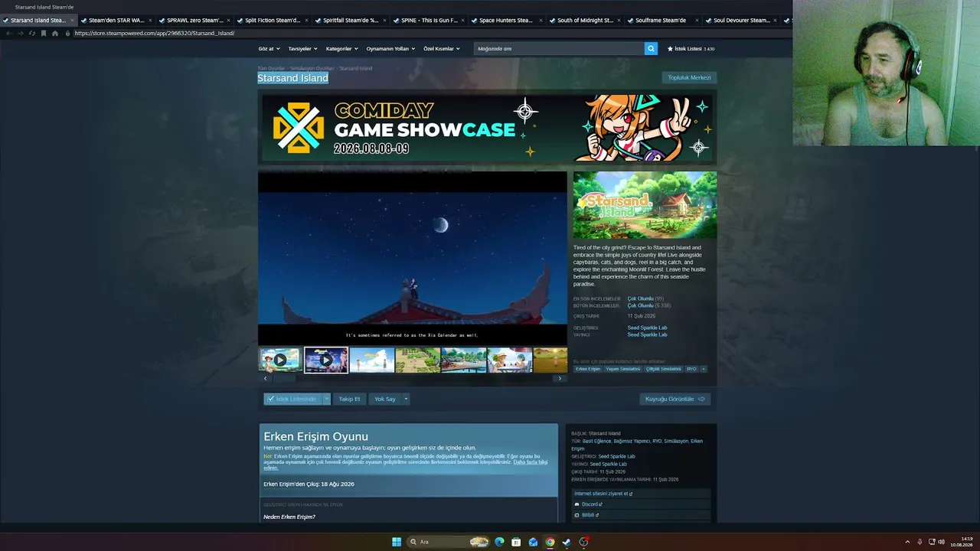Click the Starsand Island capsule image
Screen dimensions: 980x551
coord(645,205)
